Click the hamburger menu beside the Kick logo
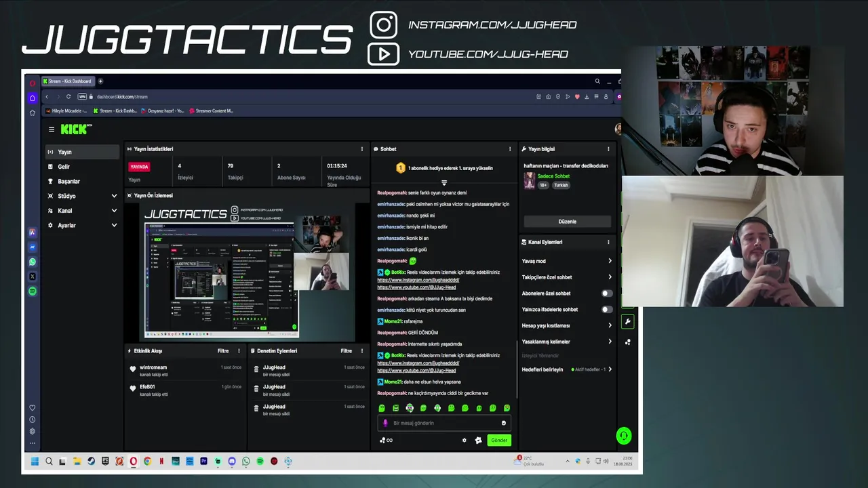 (51, 129)
